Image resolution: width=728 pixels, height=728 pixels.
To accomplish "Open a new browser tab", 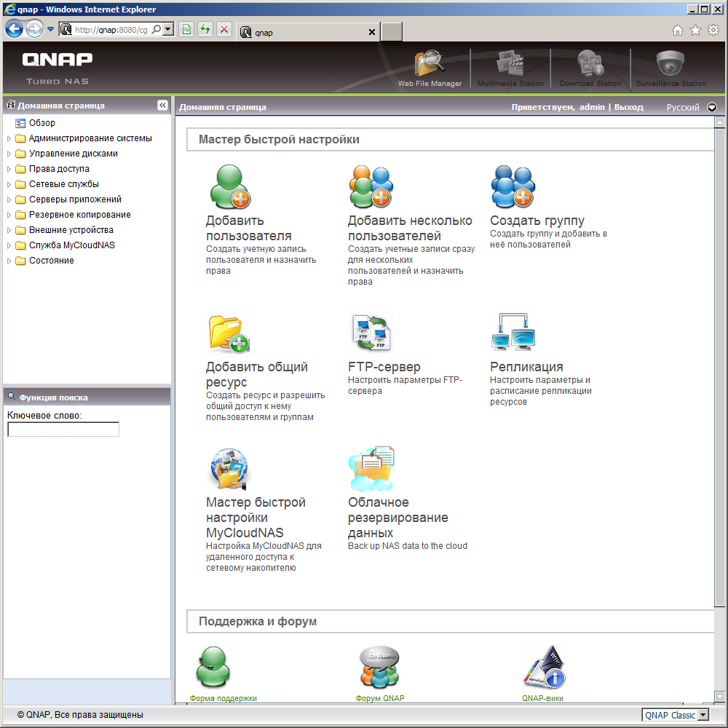I will 392,32.
